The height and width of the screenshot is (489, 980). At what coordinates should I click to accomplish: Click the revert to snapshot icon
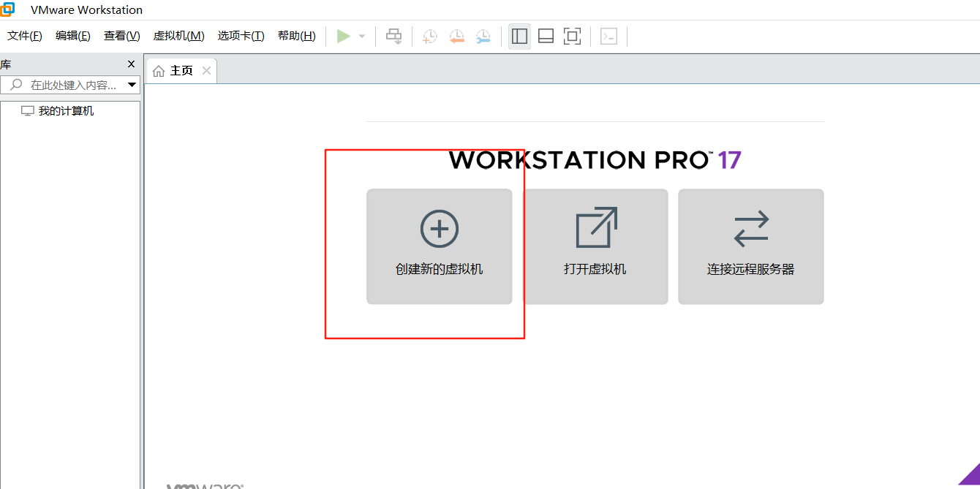pyautogui.click(x=456, y=36)
